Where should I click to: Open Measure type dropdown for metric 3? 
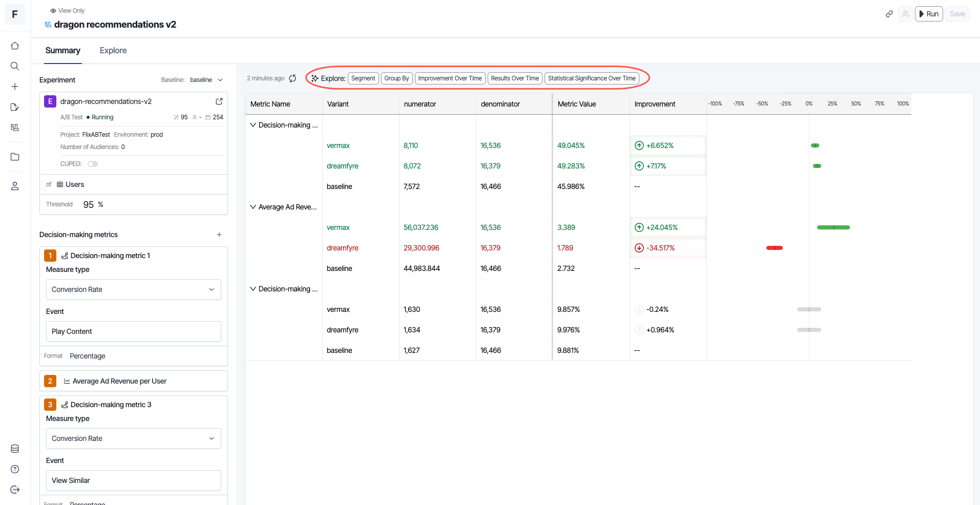(134, 438)
